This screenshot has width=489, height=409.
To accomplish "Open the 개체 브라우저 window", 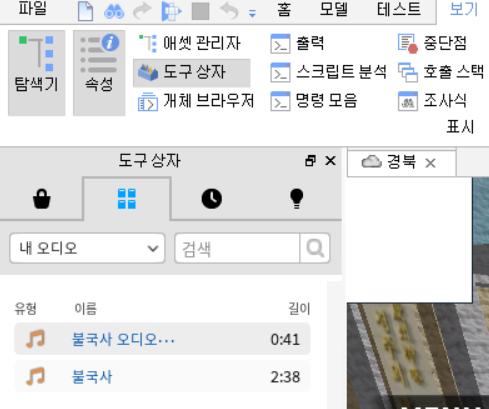I will pos(196,101).
